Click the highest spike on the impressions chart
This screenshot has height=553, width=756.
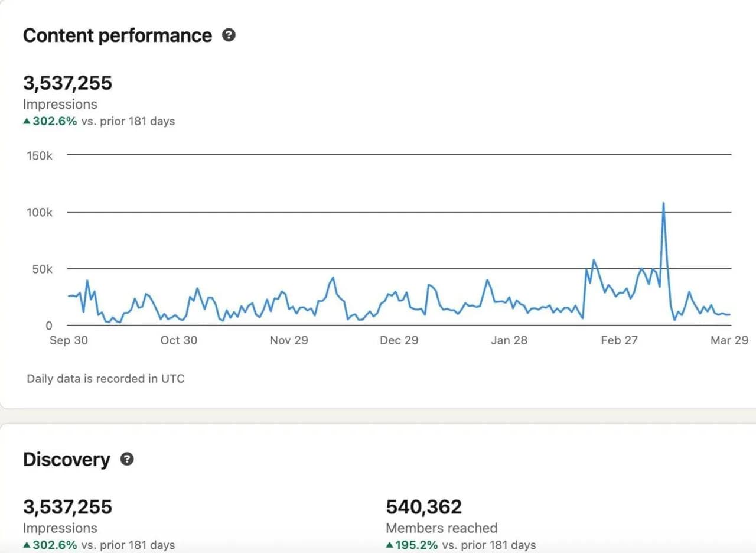tap(663, 204)
